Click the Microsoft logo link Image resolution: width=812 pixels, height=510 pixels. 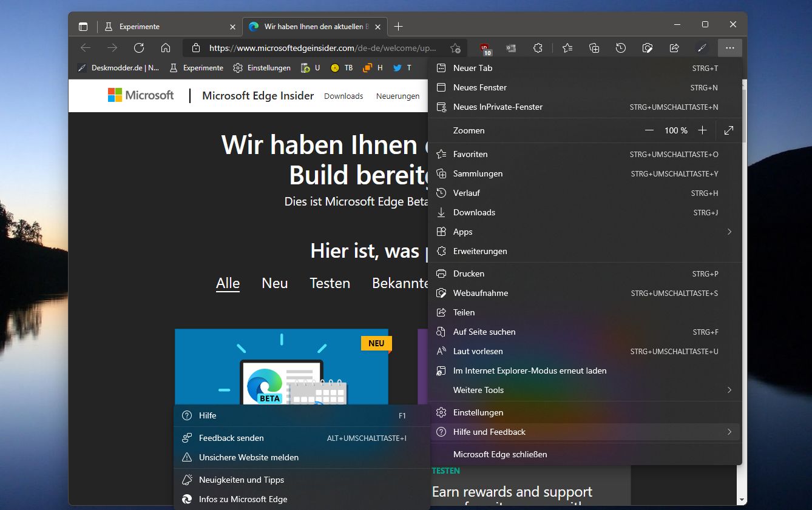(x=141, y=95)
